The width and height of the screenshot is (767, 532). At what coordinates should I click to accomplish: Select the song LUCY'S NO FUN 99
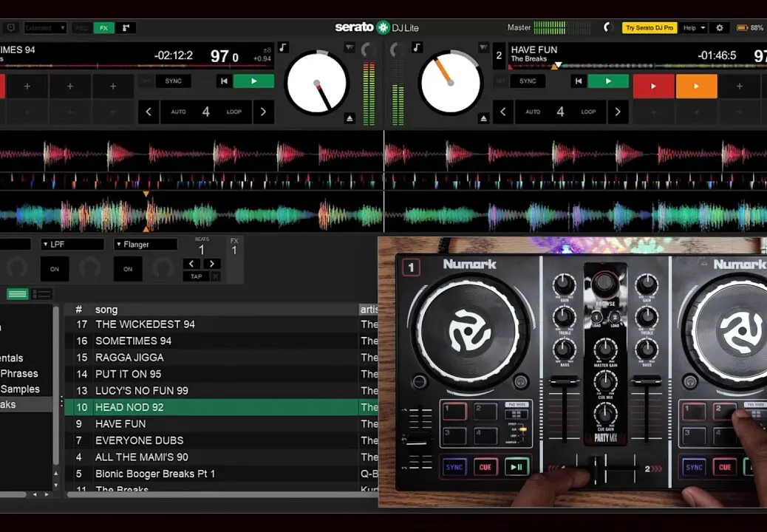tap(141, 390)
